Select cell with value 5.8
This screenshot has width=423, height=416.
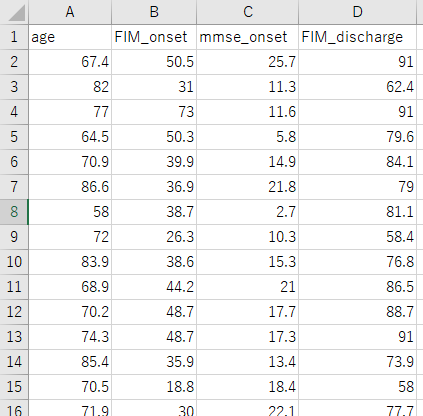click(248, 137)
